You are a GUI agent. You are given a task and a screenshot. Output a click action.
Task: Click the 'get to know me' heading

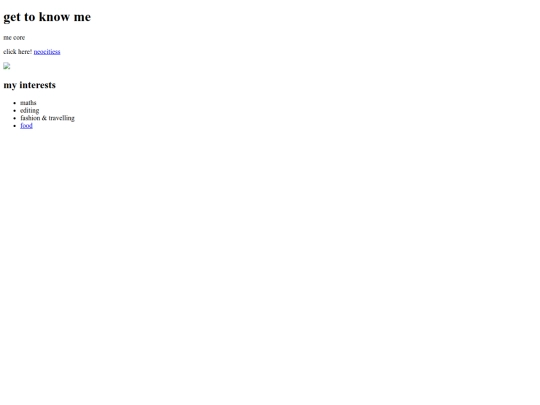(x=47, y=17)
